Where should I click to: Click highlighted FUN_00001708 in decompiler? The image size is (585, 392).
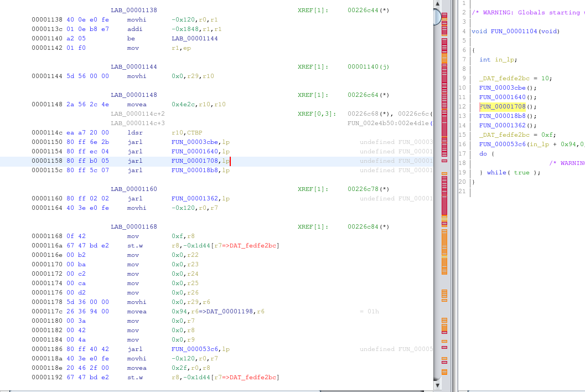[x=502, y=106]
